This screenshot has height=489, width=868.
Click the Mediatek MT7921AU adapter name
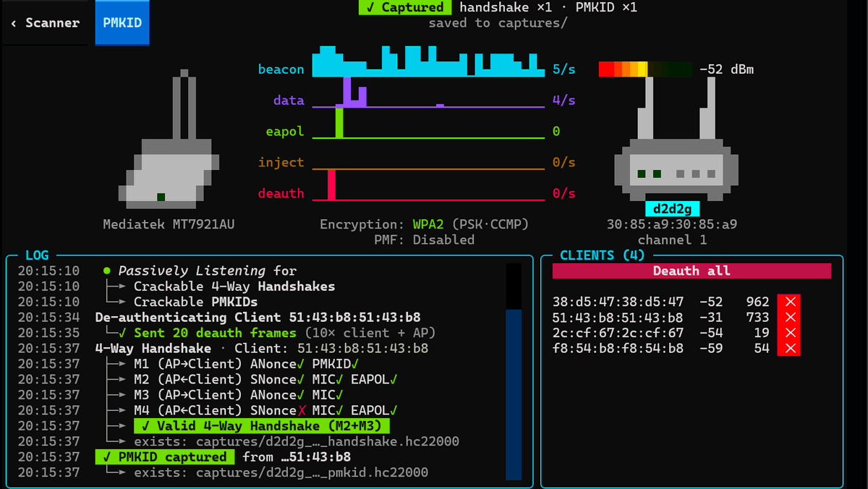[169, 224]
